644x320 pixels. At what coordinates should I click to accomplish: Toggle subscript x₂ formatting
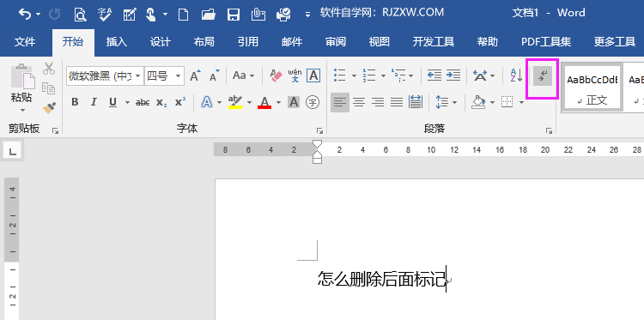(161, 103)
